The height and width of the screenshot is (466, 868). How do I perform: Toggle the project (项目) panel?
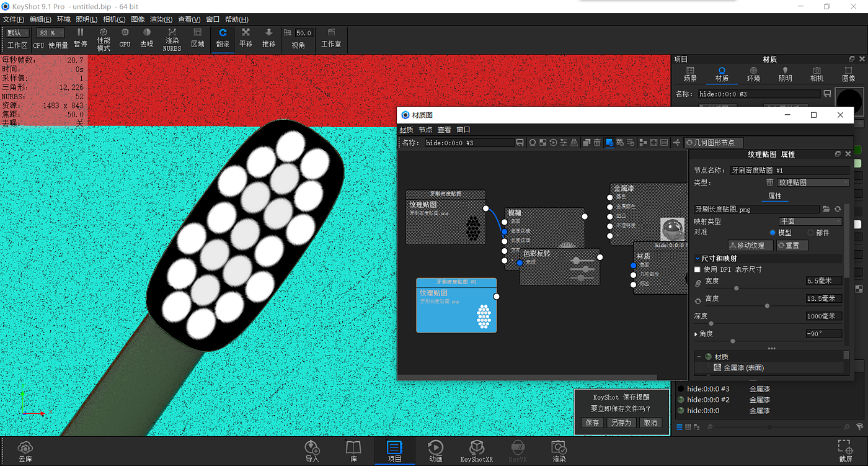pyautogui.click(x=394, y=451)
